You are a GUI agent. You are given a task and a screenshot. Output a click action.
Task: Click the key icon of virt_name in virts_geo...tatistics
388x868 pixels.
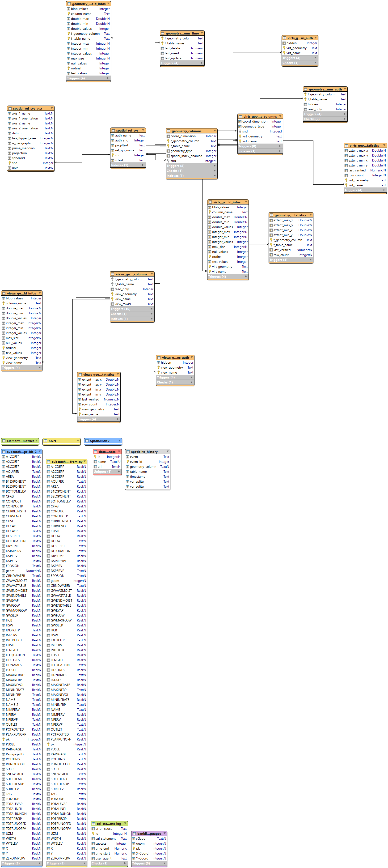pyautogui.click(x=346, y=185)
